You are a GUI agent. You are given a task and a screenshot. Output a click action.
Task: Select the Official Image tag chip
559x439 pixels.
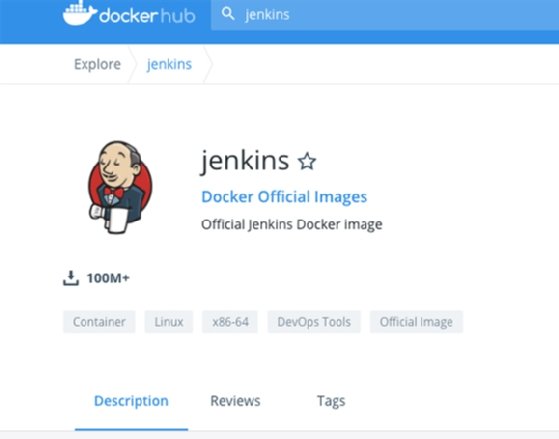[x=416, y=322]
